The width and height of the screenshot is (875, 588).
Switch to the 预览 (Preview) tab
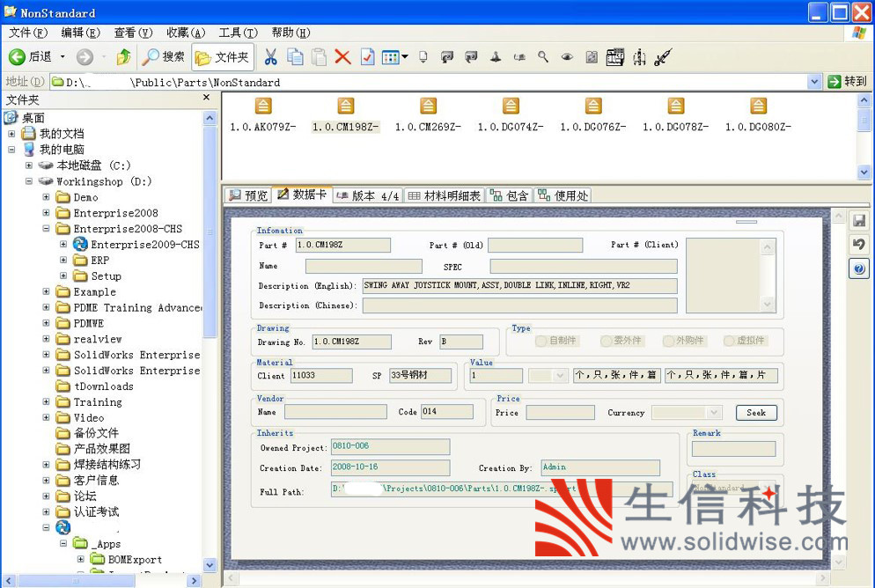[x=248, y=195]
